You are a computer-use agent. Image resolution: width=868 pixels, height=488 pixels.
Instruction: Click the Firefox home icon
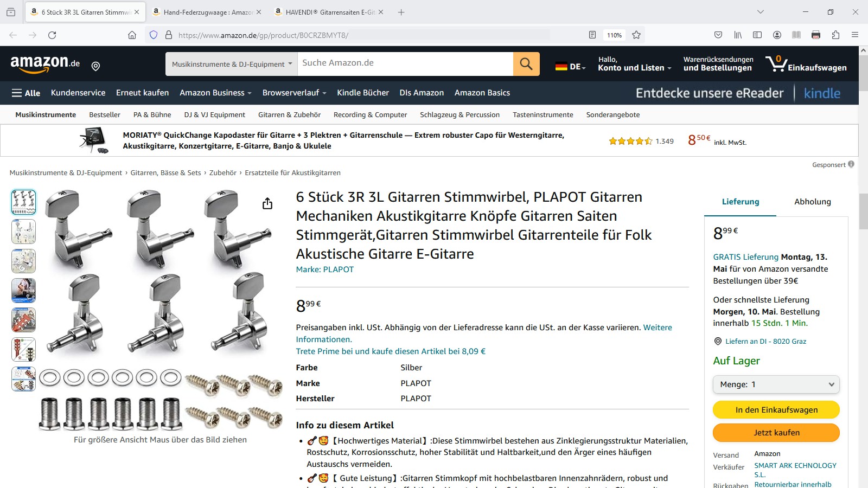tap(132, 35)
